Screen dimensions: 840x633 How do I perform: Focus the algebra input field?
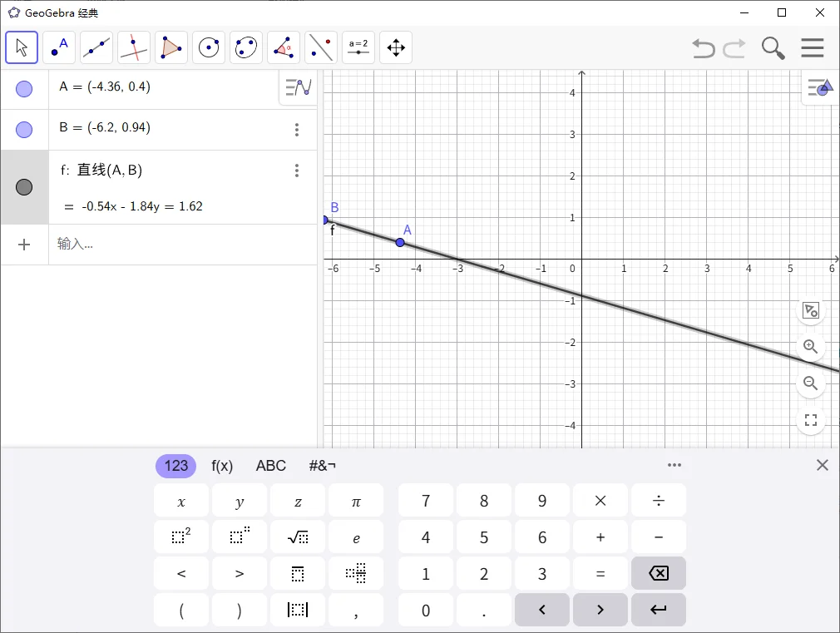pos(182,245)
